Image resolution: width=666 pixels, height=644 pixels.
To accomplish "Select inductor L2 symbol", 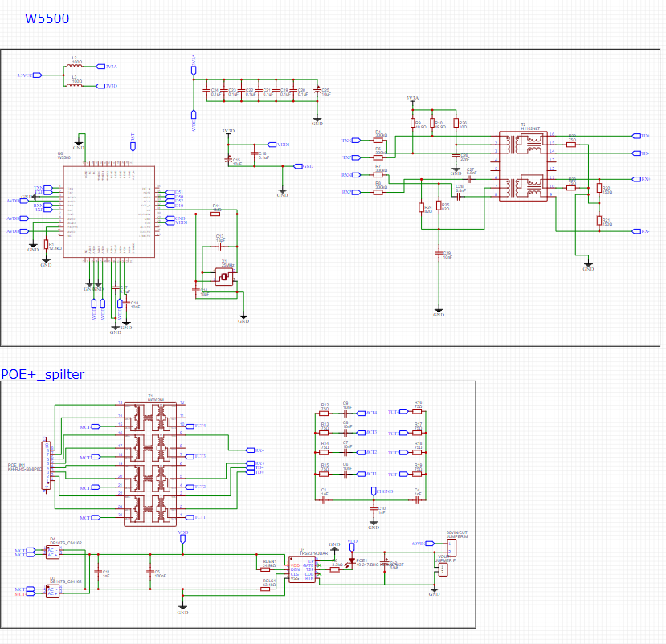I will coord(74,66).
